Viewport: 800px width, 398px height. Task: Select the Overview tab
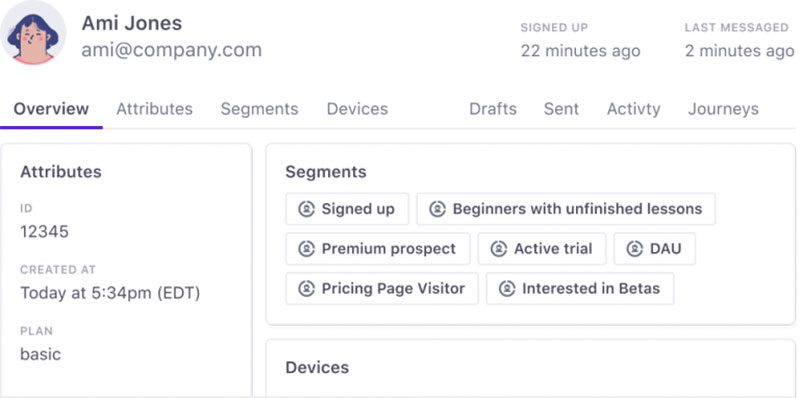point(51,109)
